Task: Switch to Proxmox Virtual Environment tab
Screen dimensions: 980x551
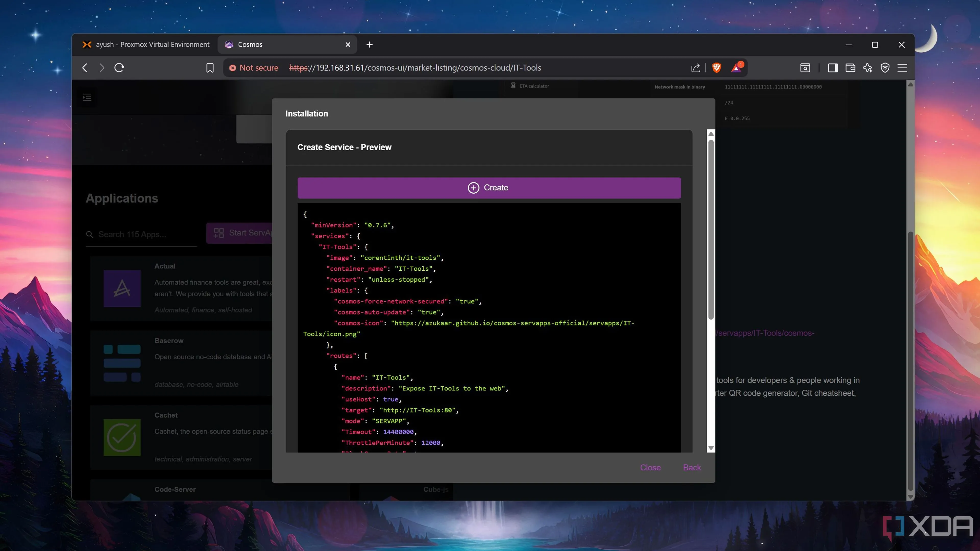Action: click(146, 44)
